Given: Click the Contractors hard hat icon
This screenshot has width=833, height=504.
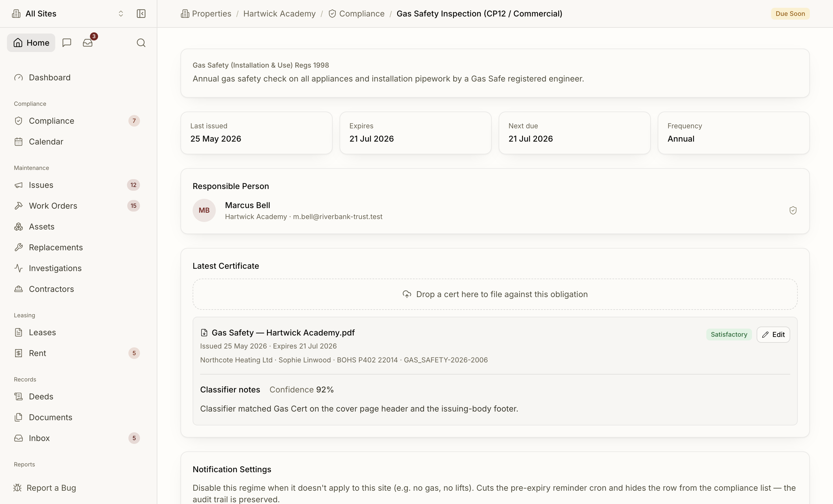Looking at the screenshot, I should pos(19,289).
